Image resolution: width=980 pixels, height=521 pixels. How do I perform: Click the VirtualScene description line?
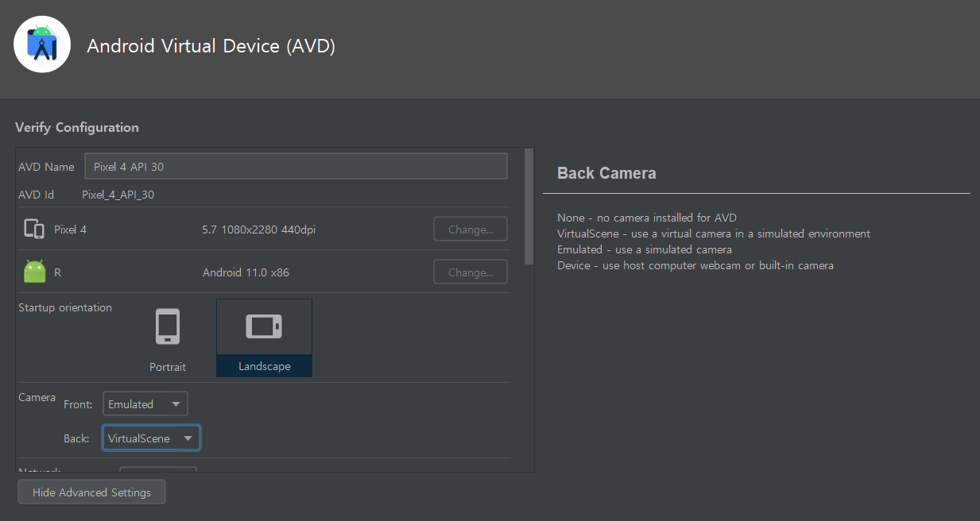(x=714, y=233)
